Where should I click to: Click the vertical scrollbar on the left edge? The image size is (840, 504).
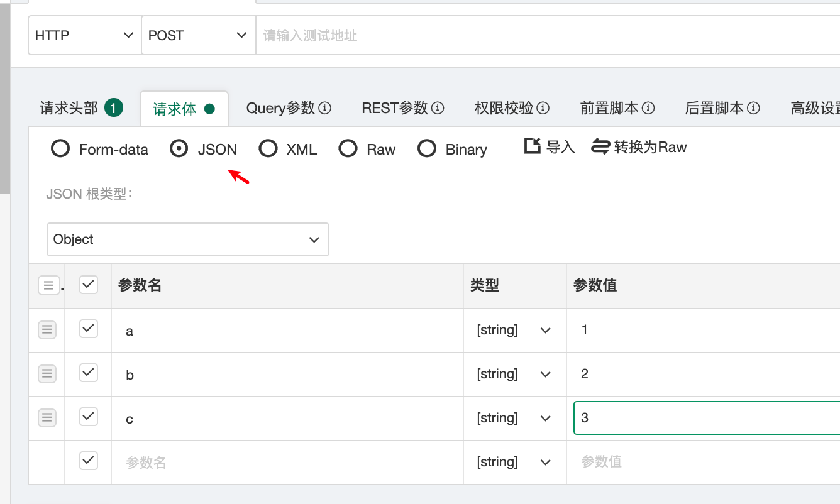(5, 99)
